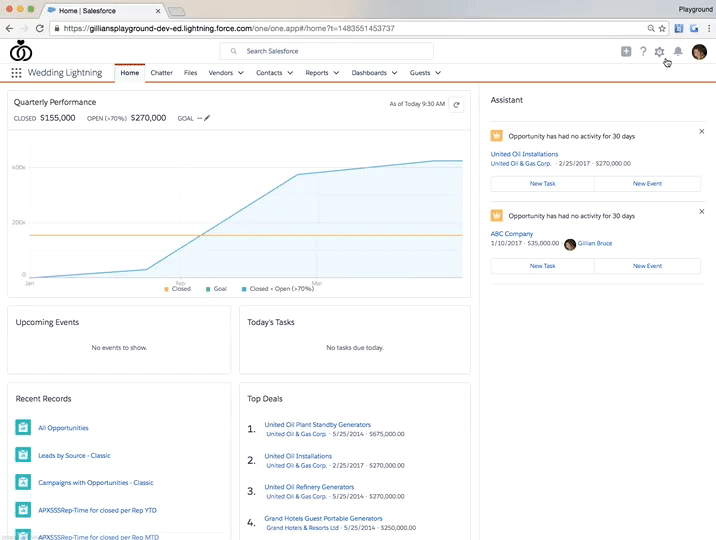The width and height of the screenshot is (716, 540).
Task: Create New Event for United Oil Installations
Action: [647, 183]
